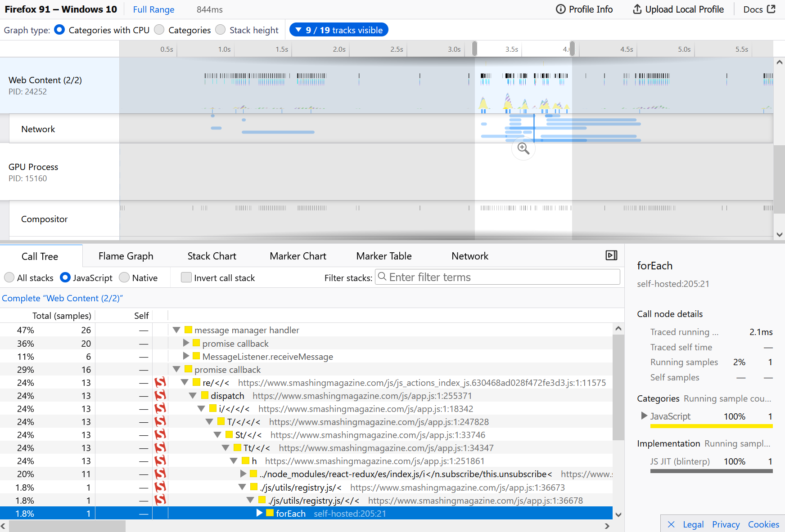Expand the JavaScript category in call node details
Screen dimensions: 785x532
click(x=644, y=416)
